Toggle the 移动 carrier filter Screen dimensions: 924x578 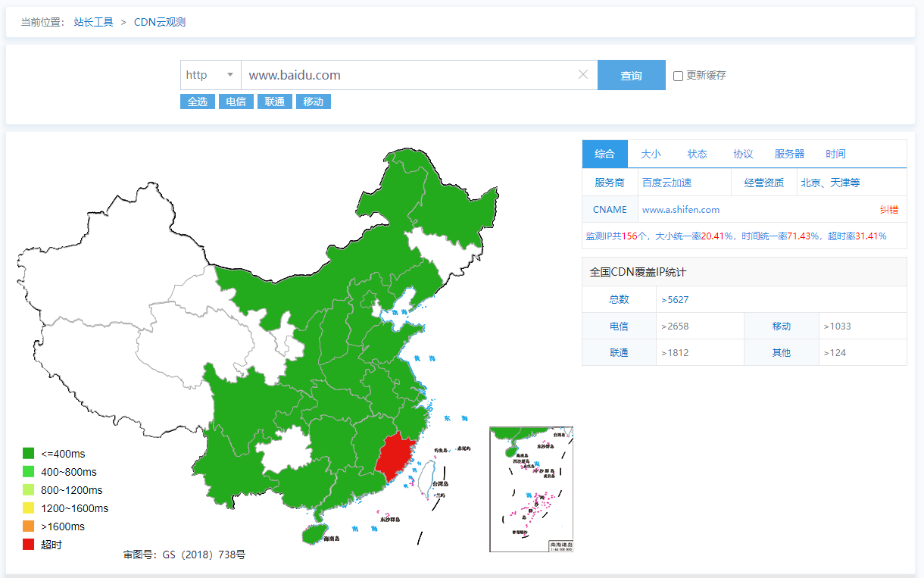314,102
